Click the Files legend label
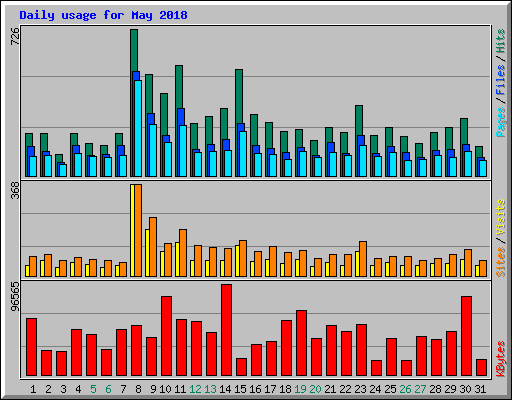The image size is (512, 400). tap(501, 80)
